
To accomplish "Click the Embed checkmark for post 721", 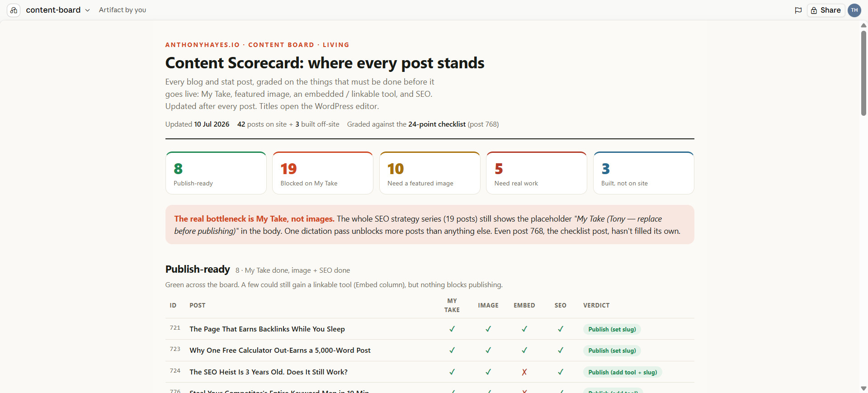I will point(524,329).
